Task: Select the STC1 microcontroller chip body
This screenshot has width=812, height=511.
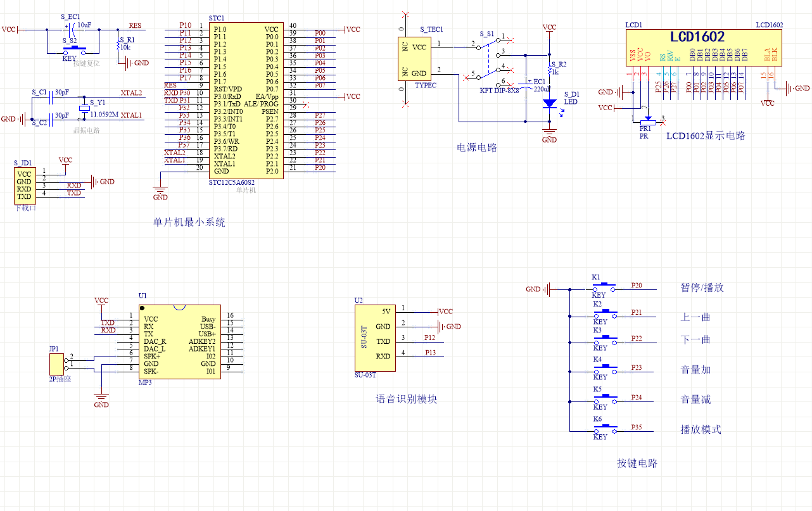Action: coord(245,100)
